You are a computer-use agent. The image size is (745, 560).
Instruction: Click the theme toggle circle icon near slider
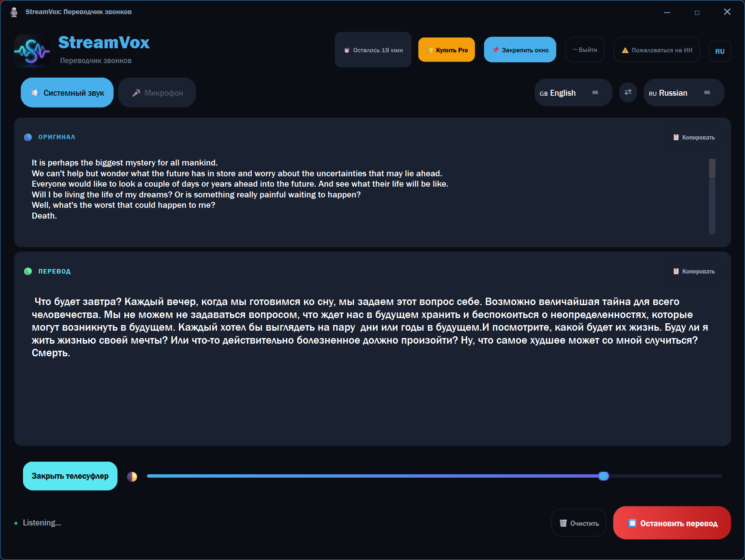(132, 476)
